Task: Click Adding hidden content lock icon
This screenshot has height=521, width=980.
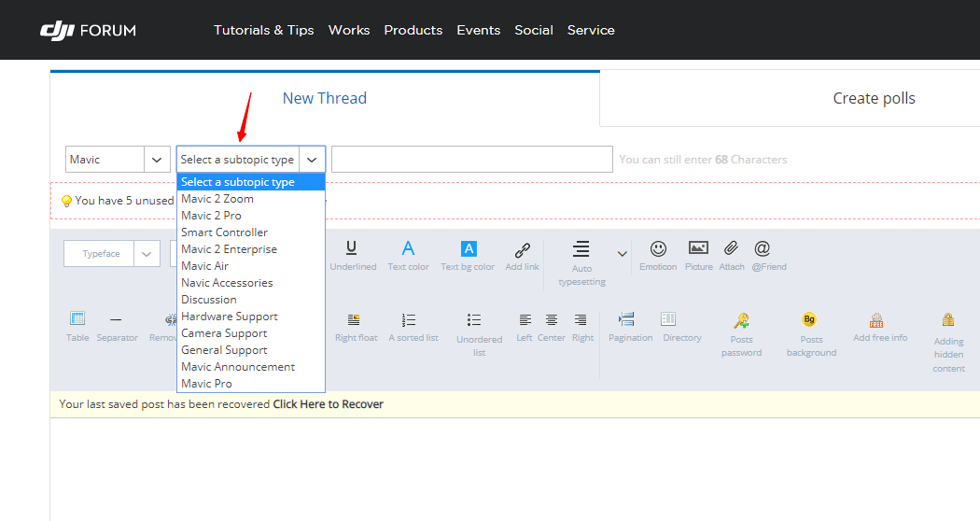Action: tap(948, 319)
